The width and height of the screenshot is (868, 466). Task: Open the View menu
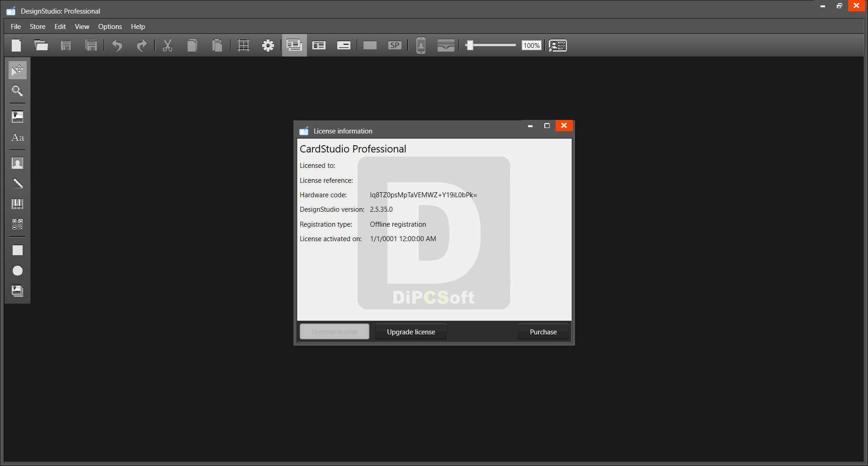[82, 27]
